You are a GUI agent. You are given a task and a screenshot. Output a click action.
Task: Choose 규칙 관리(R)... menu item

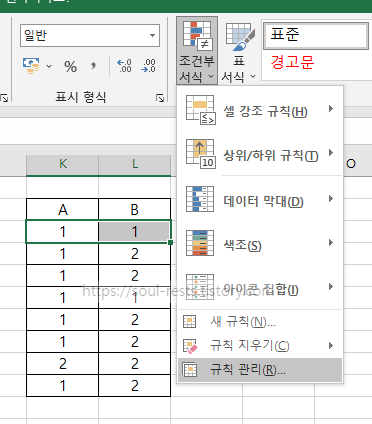pos(260,370)
